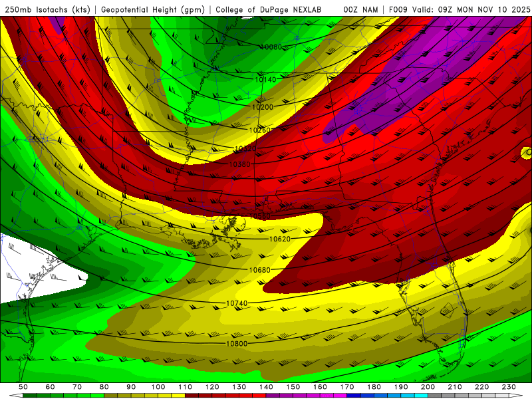Screen dimensions: 532x399
Task: Click the 100 value on the color scale
Action: coord(158,387)
